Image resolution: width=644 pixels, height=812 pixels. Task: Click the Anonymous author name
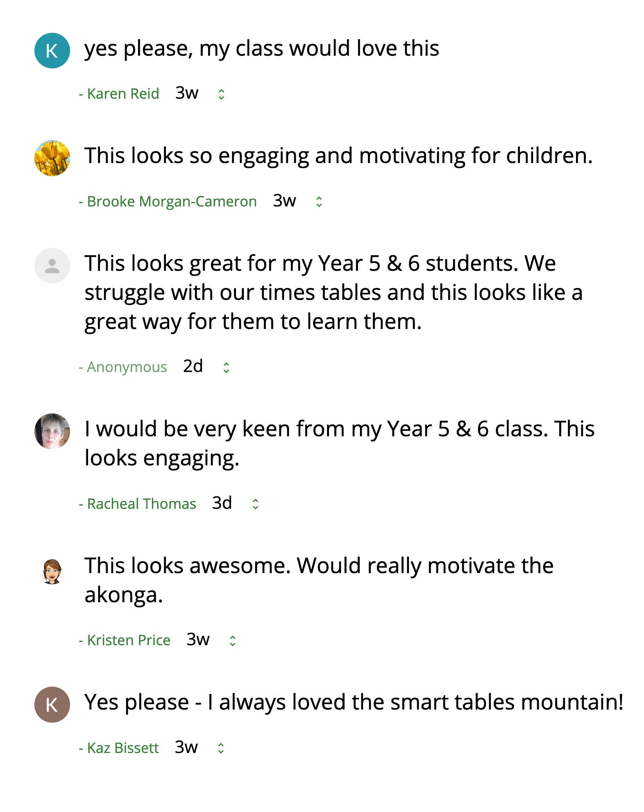tap(127, 367)
